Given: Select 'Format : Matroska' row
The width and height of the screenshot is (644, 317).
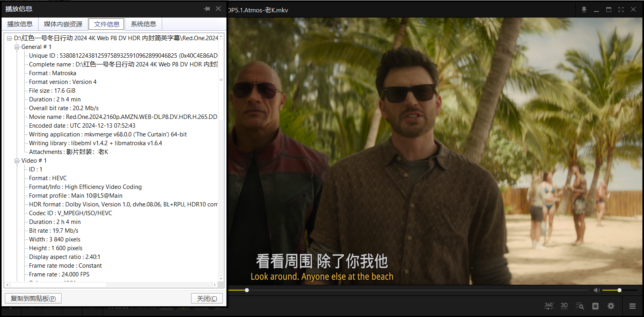Looking at the screenshot, I should 52,73.
